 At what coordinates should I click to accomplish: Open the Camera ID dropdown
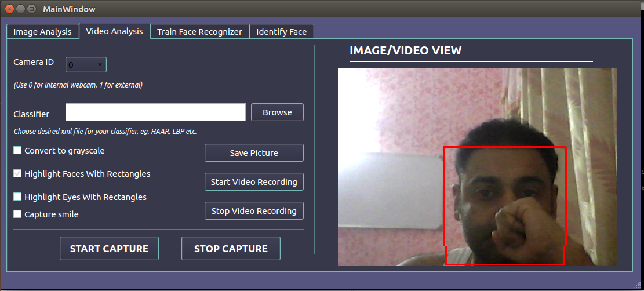pyautogui.click(x=86, y=64)
